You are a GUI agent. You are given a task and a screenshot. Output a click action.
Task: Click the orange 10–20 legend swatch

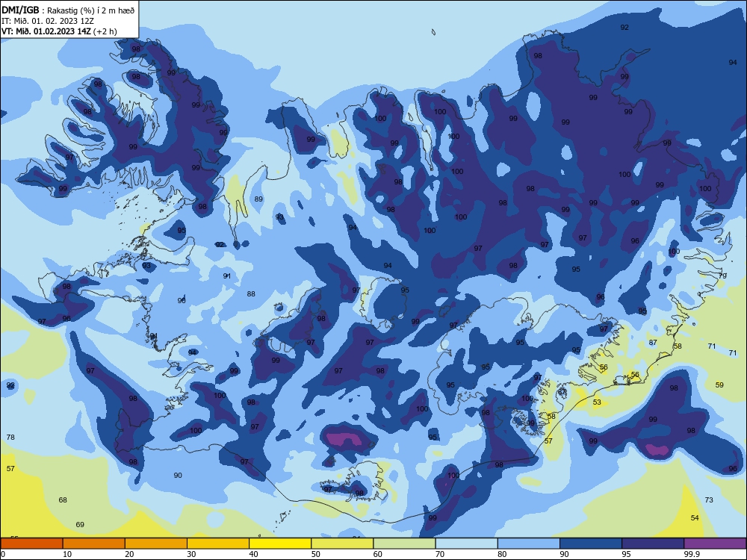click(94, 544)
